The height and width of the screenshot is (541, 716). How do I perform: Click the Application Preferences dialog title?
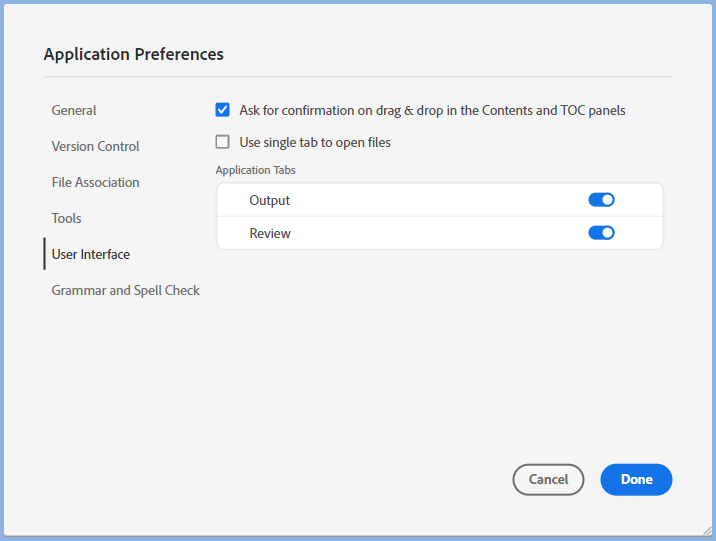tap(134, 54)
